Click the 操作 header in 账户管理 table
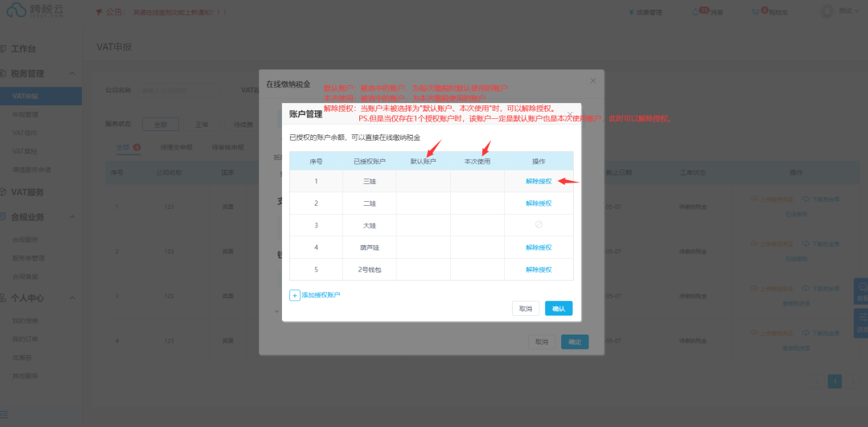 tap(538, 161)
